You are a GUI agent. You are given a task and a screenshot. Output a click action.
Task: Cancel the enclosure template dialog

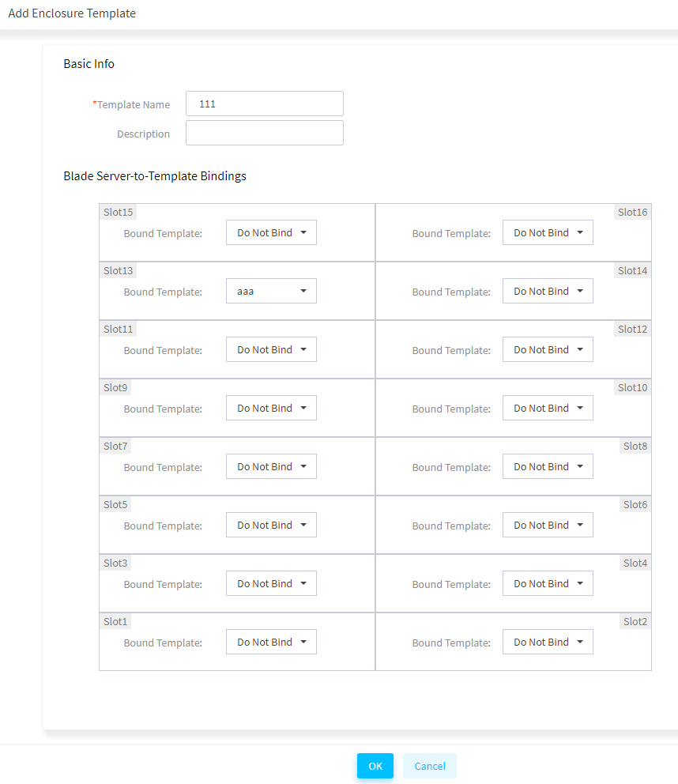coord(430,766)
